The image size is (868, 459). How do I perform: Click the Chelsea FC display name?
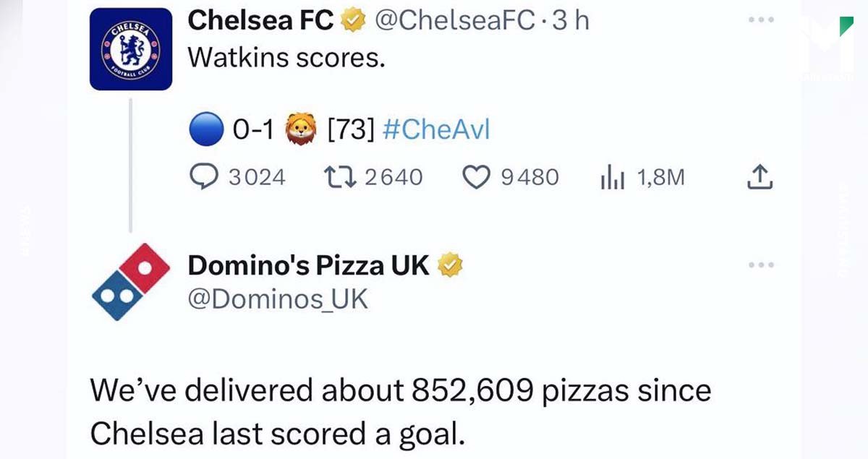(x=261, y=21)
